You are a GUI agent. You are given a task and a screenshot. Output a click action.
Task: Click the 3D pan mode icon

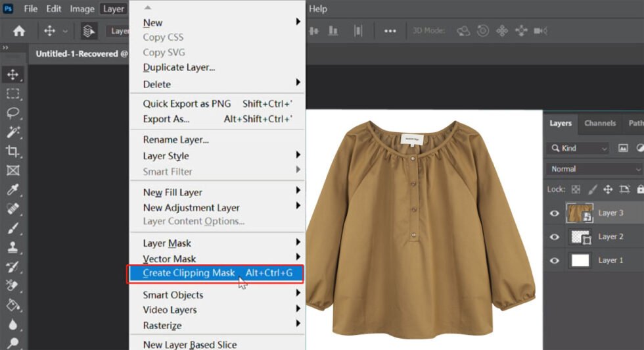[x=502, y=31]
